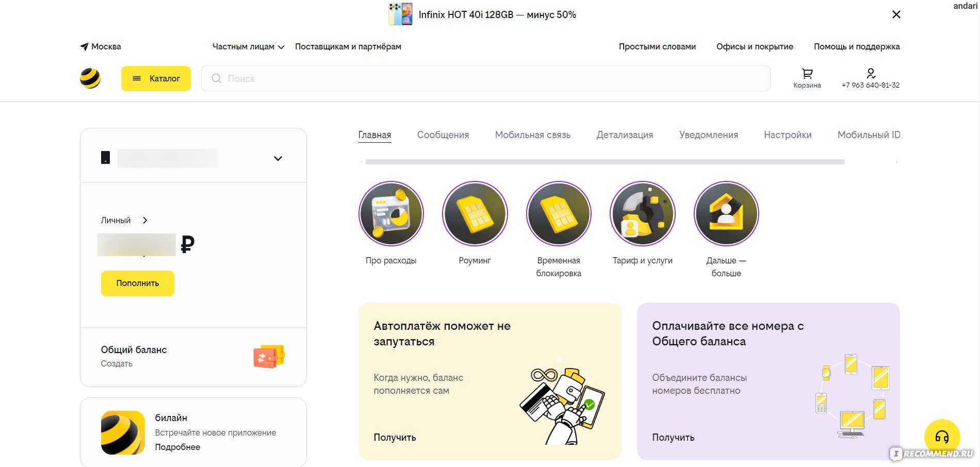Click the right arrow of the tab scrollbar
The height and width of the screenshot is (467, 980).
click(x=896, y=162)
